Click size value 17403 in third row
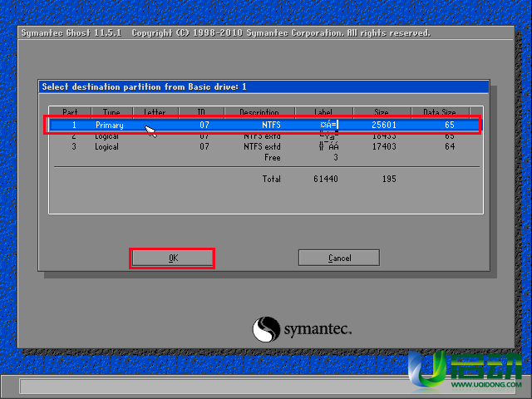532x399 pixels. point(384,146)
